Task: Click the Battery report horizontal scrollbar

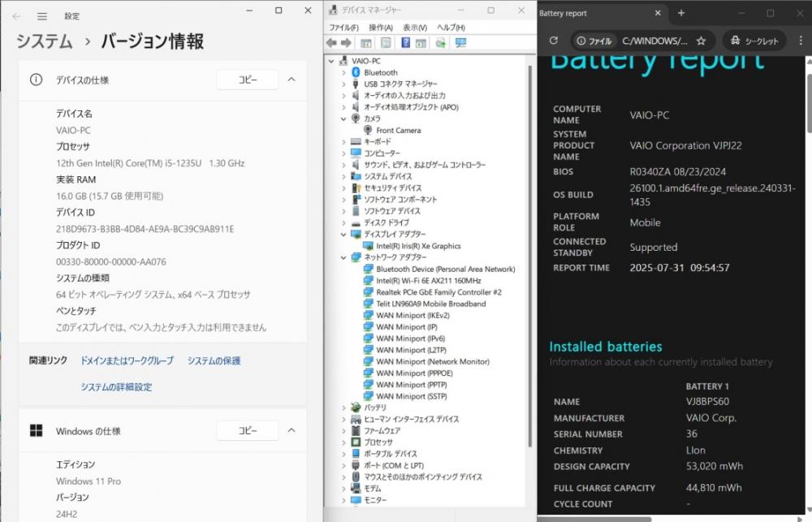Action: (594, 519)
